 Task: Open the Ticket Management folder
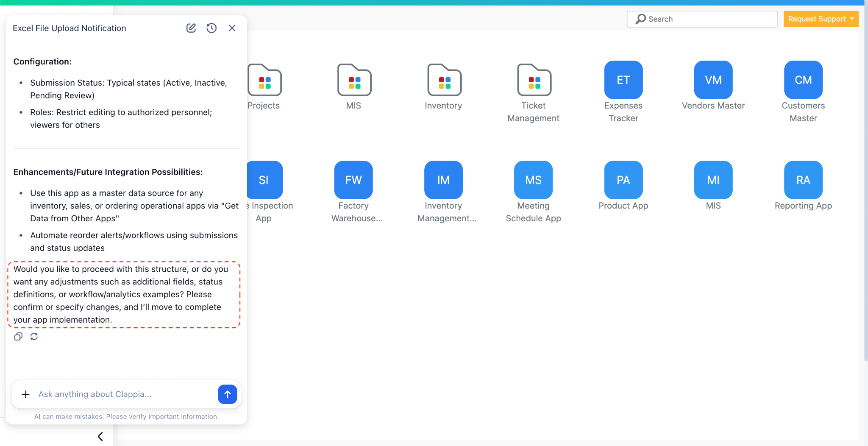pos(534,80)
